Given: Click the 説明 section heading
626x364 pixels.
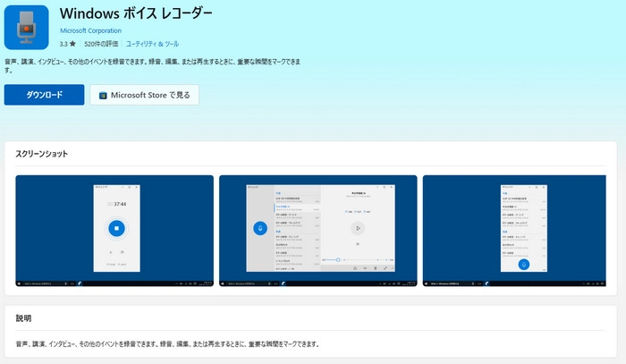Looking at the screenshot, I should pos(23,318).
